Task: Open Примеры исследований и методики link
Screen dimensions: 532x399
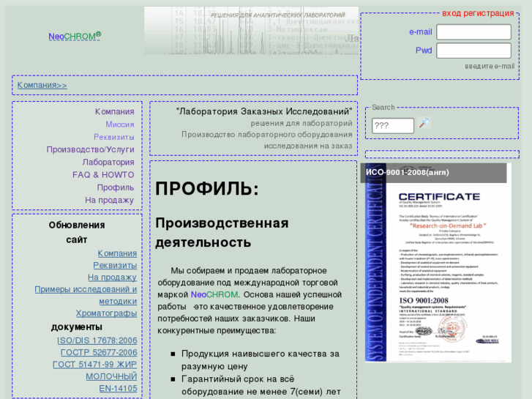Action: coord(86,295)
